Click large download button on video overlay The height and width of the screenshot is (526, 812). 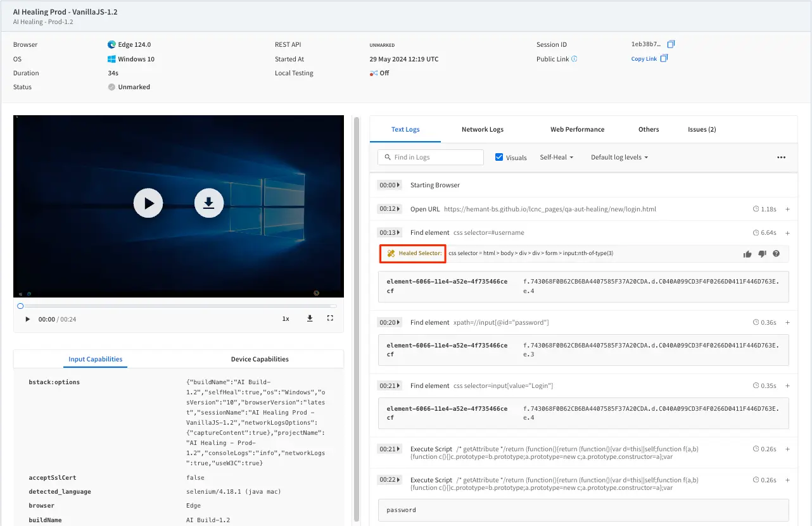click(209, 203)
